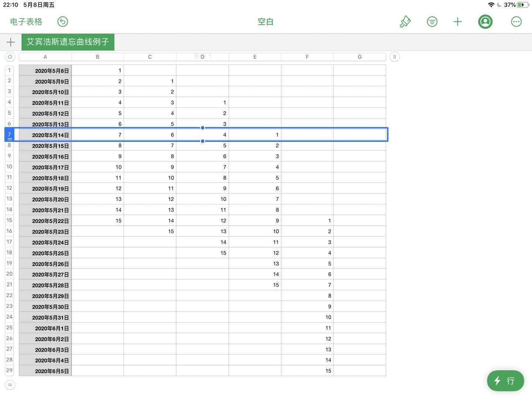Tap top selection handle of row 7
Viewport: 532px width, 399px height.
click(x=202, y=128)
